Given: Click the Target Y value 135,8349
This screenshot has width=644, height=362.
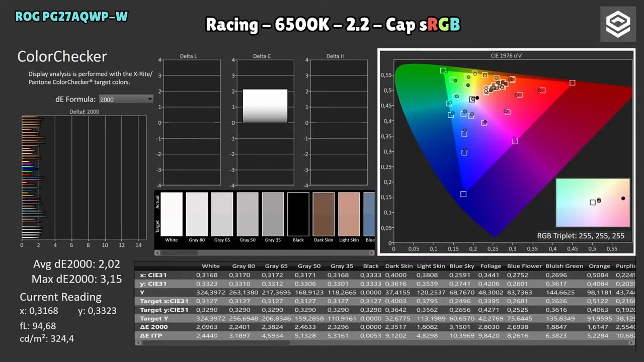Looking at the screenshot, I should pyautogui.click(x=559, y=318).
